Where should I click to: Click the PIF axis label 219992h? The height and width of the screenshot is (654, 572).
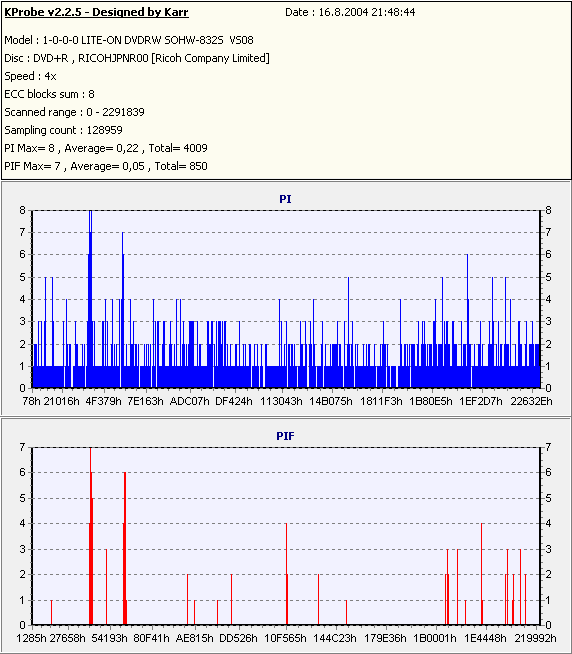tap(535, 638)
